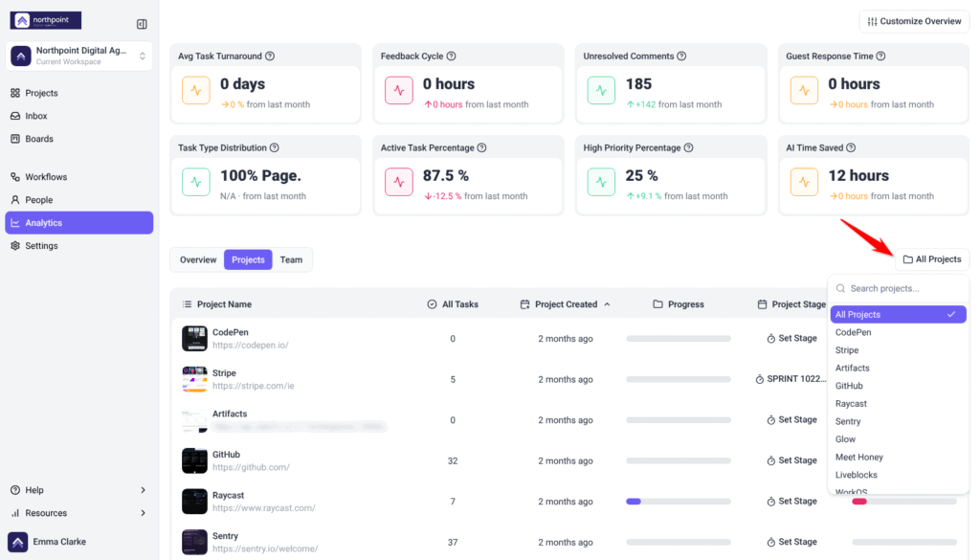Sort by the All Tasks column

(x=453, y=304)
